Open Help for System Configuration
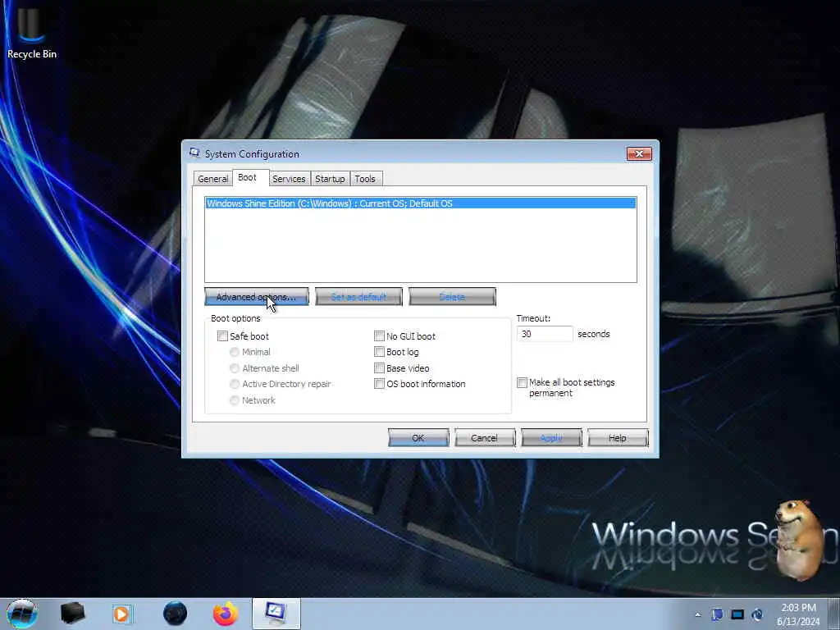This screenshot has width=840, height=630. click(618, 438)
